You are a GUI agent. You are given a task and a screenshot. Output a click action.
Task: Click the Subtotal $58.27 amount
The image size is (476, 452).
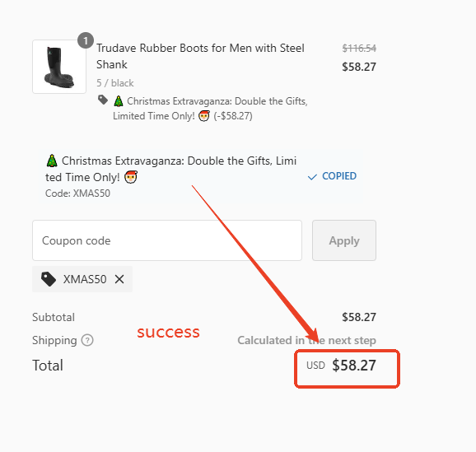[x=359, y=317]
